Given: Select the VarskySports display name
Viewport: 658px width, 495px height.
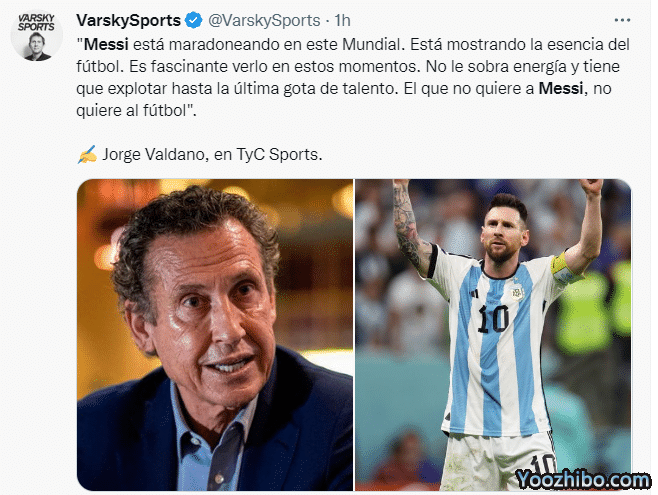Looking at the screenshot, I should pyautogui.click(x=128, y=20).
